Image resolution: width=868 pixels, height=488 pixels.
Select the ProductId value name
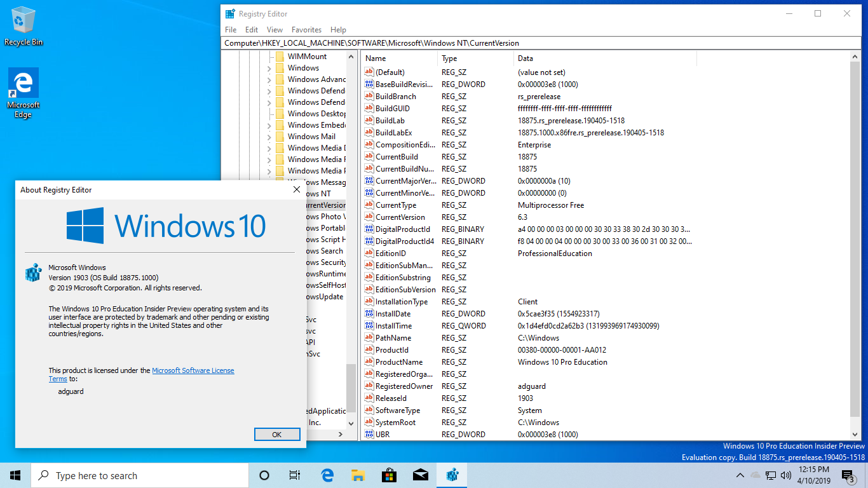point(391,350)
